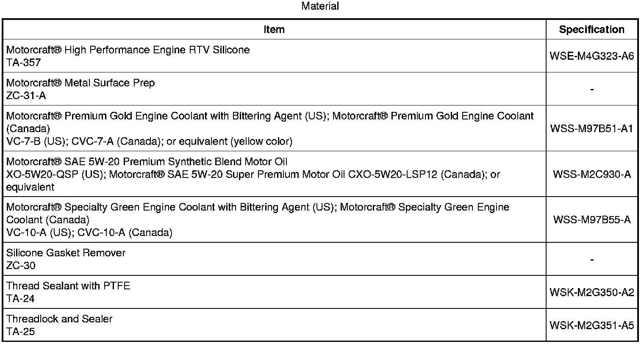Click the "Item" column header

274,30
